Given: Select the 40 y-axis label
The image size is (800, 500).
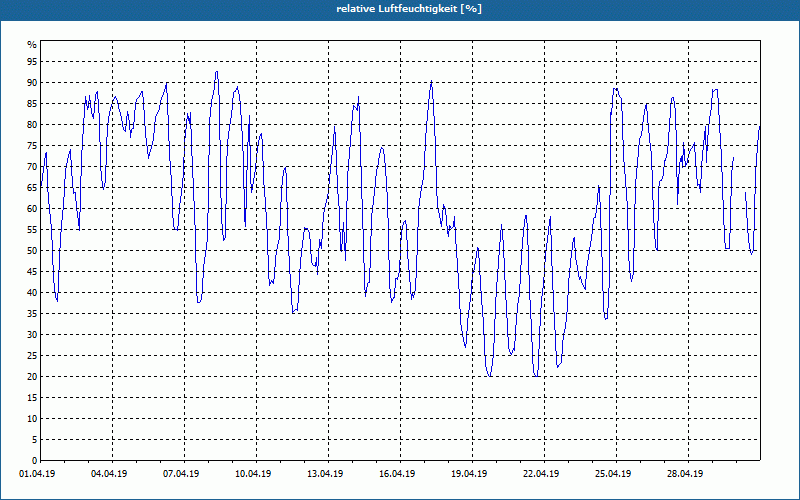Looking at the screenshot, I should pos(32,292).
